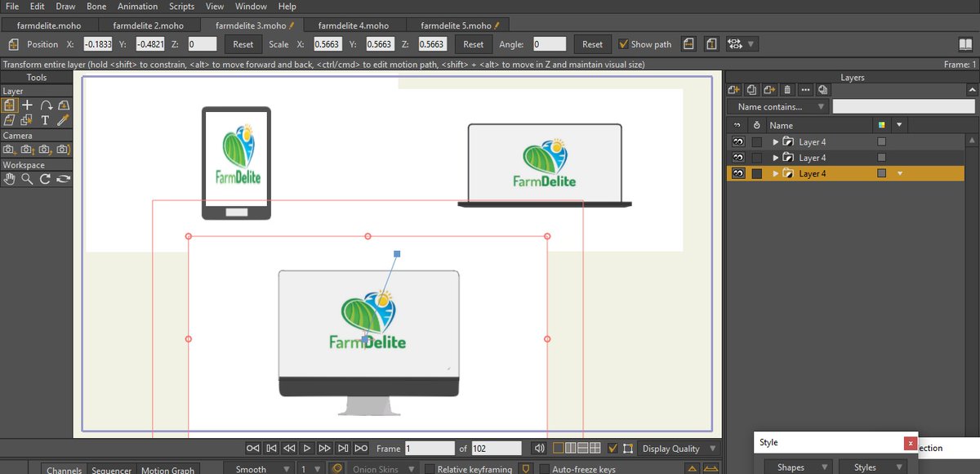Click color swatch of highlighted Layer 4
The width and height of the screenshot is (980, 474).
click(881, 173)
